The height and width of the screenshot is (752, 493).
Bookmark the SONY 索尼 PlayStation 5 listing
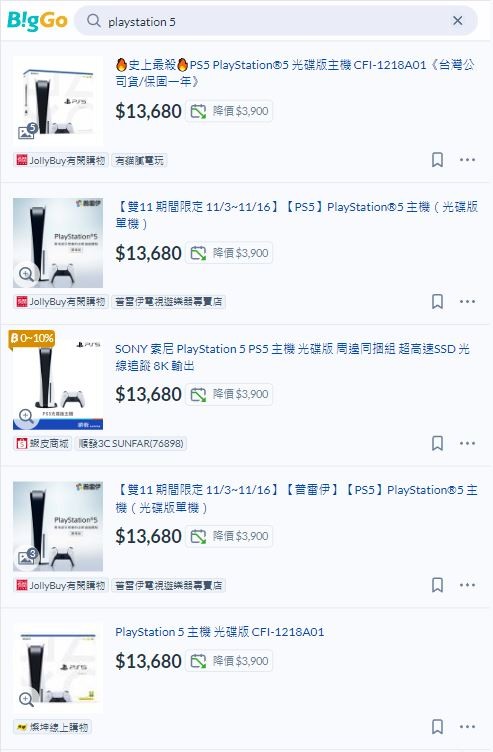(437, 443)
